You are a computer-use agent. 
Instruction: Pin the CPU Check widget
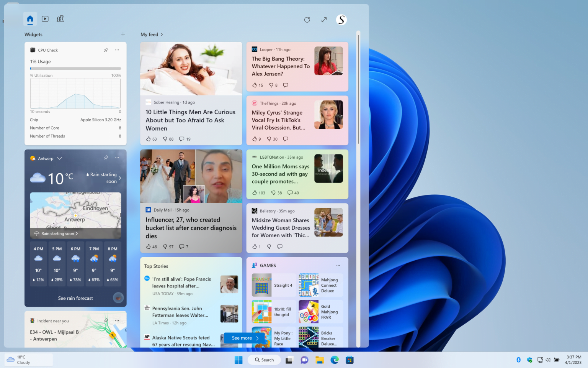coord(106,50)
